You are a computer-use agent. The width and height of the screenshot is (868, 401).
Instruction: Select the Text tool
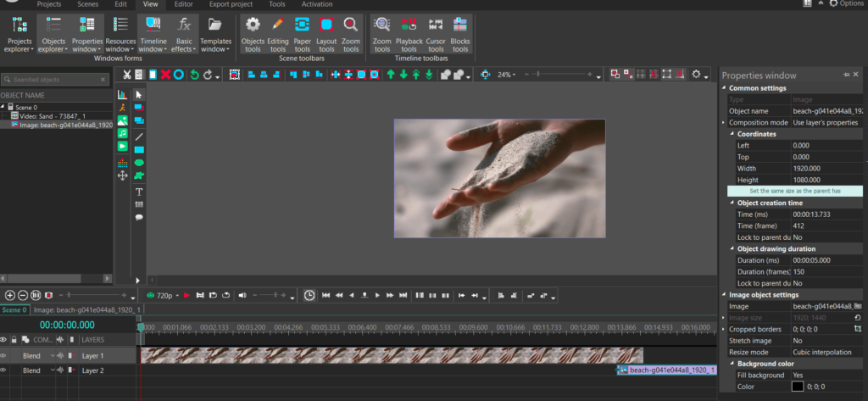139,192
